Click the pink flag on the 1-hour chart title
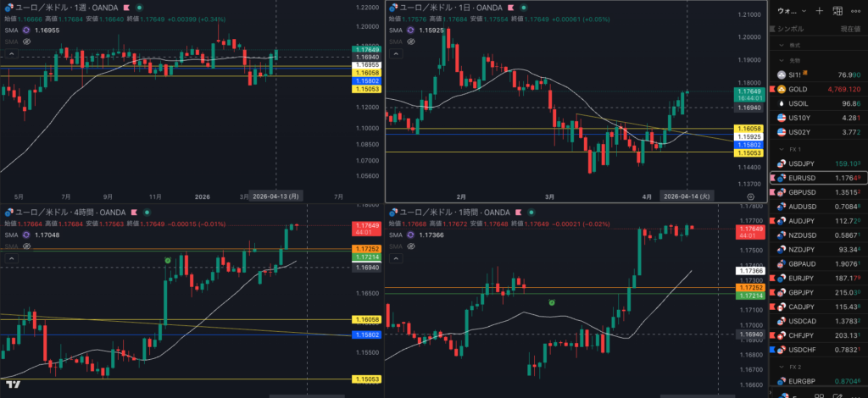Screen dimensions: 868x398 coord(518,213)
